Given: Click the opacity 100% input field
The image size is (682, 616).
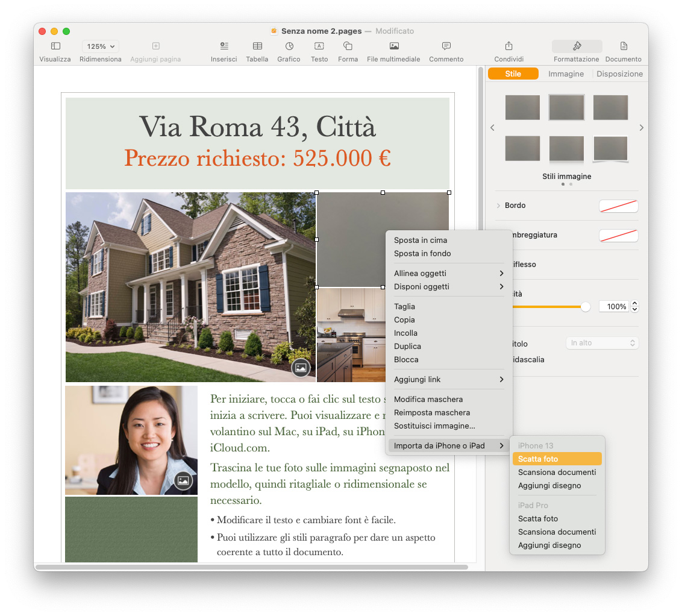Looking at the screenshot, I should point(613,307).
